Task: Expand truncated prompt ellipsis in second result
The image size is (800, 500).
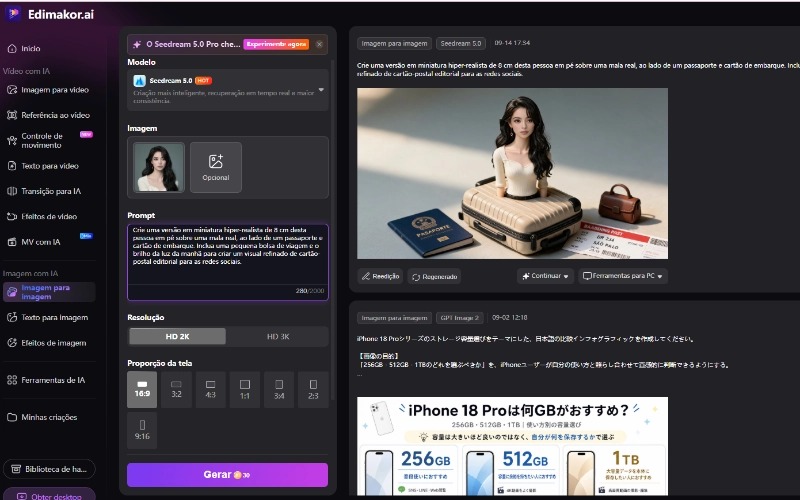Action: pos(360,374)
